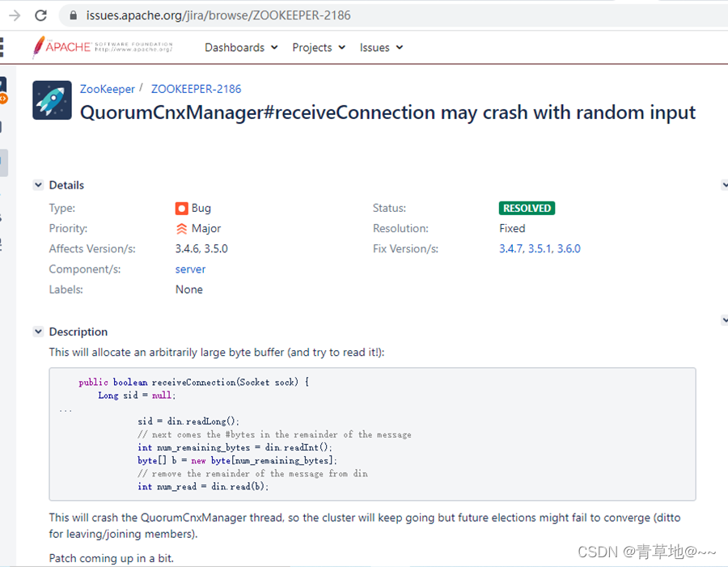Open the Projects menu
728x567 pixels.
coord(319,48)
